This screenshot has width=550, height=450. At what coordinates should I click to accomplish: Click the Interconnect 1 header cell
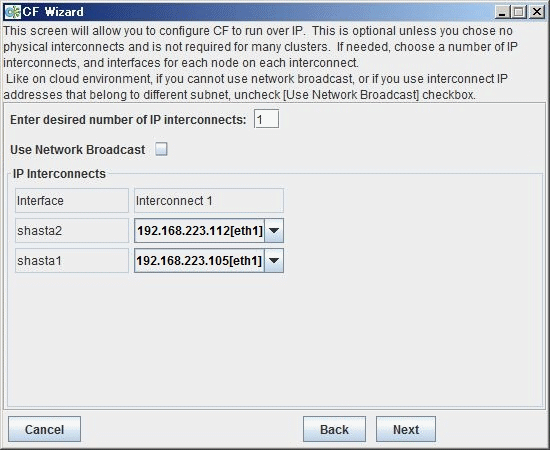point(209,200)
